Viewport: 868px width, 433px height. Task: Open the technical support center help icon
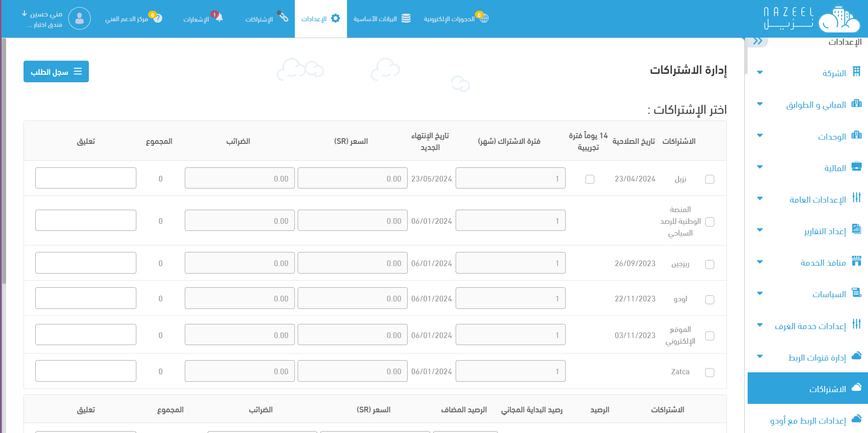tap(158, 18)
